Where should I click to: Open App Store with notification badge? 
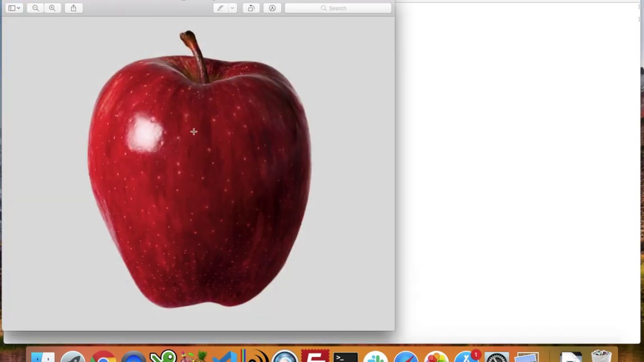(466, 357)
